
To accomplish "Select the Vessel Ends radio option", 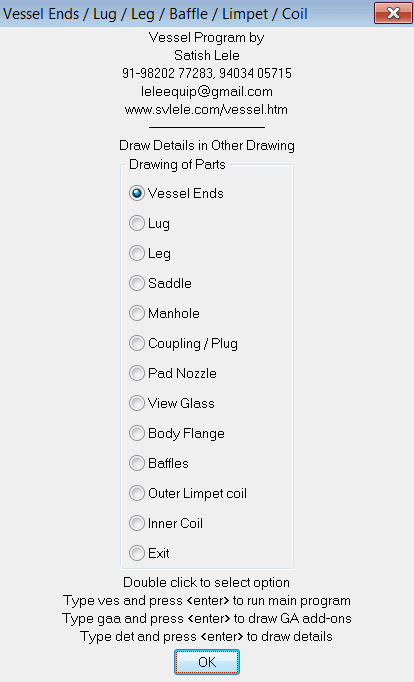I will click(176, 193).
